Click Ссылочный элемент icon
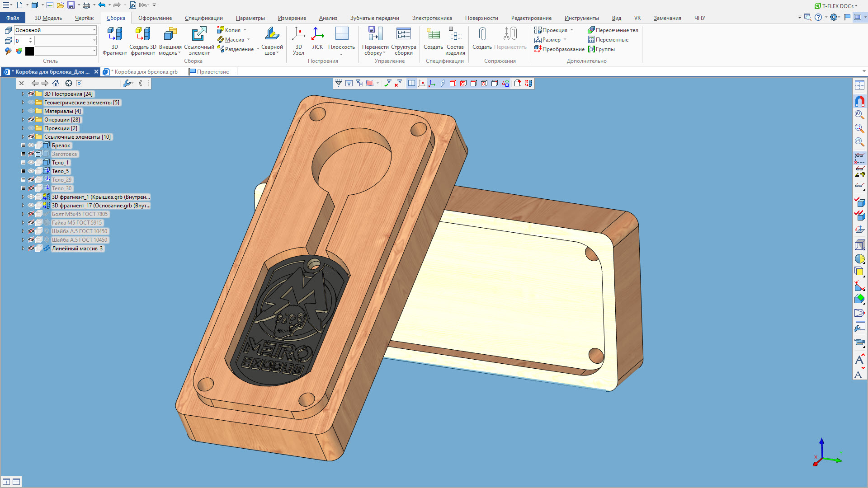This screenshot has height=488, width=868. (x=199, y=34)
